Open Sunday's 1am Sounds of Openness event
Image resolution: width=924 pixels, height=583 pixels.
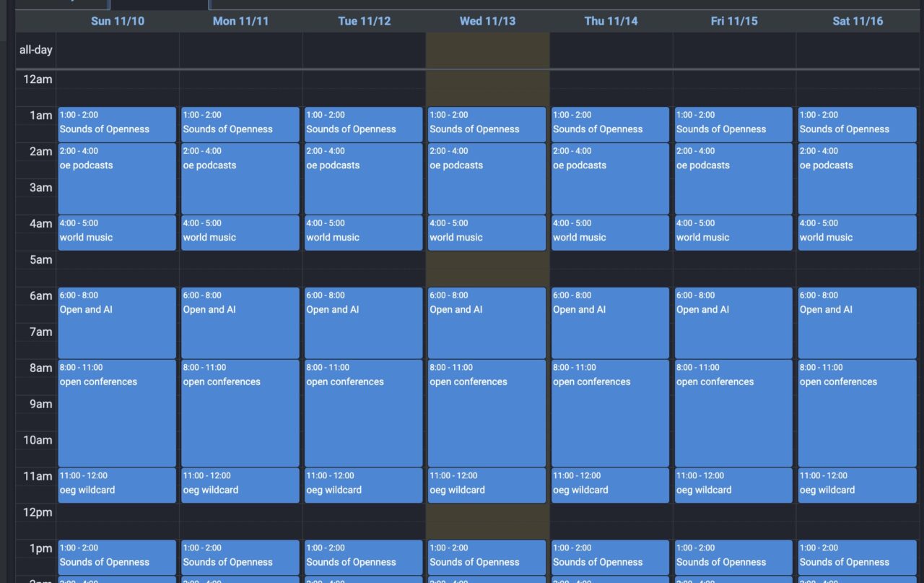[117, 124]
